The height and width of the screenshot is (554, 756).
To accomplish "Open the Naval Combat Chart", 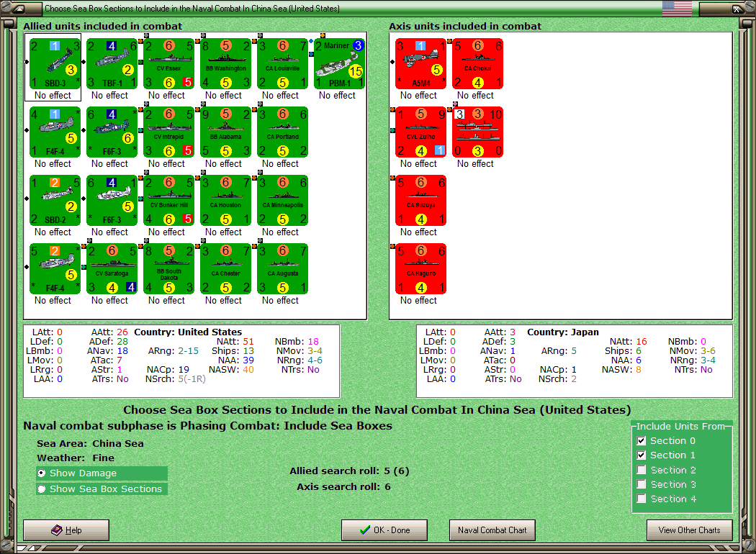I will tap(492, 530).
